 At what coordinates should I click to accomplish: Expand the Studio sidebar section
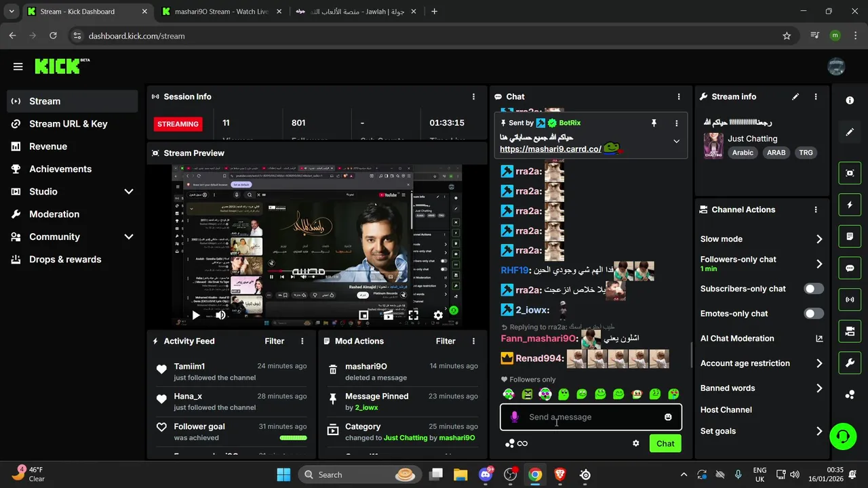(x=129, y=192)
